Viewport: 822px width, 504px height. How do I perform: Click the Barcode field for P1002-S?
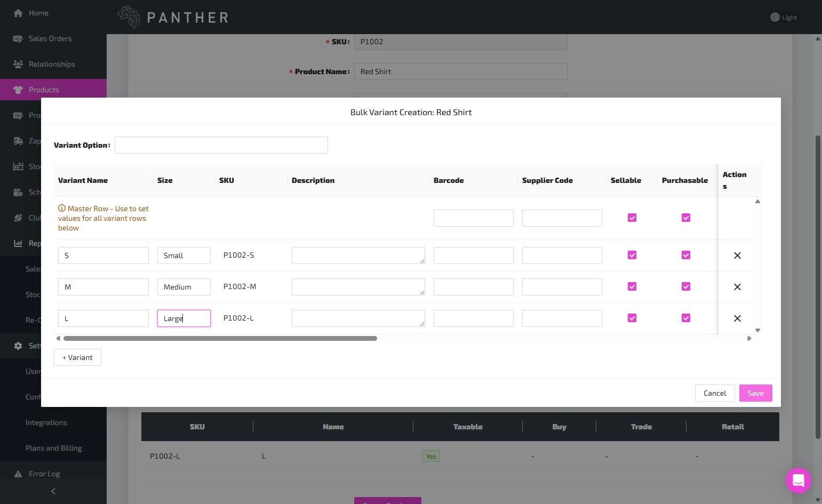474,255
